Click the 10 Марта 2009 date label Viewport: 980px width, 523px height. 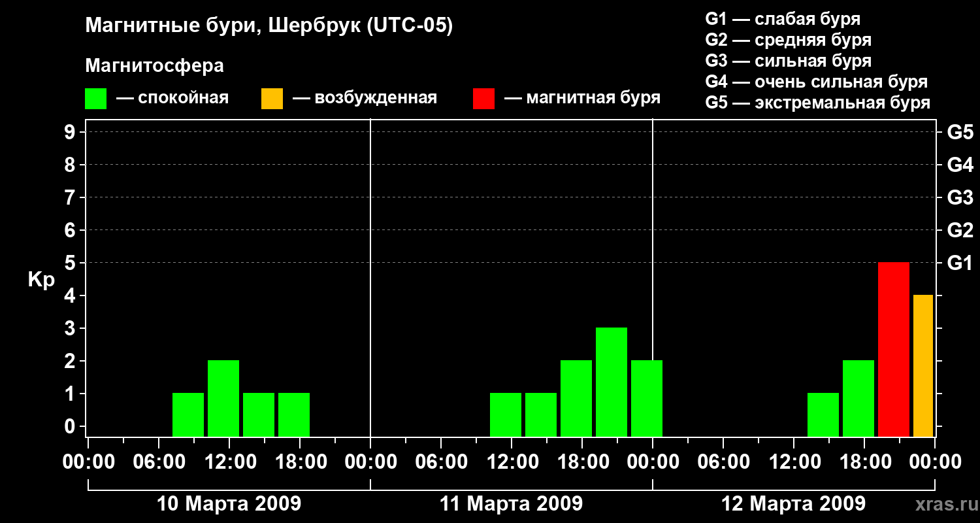click(229, 504)
